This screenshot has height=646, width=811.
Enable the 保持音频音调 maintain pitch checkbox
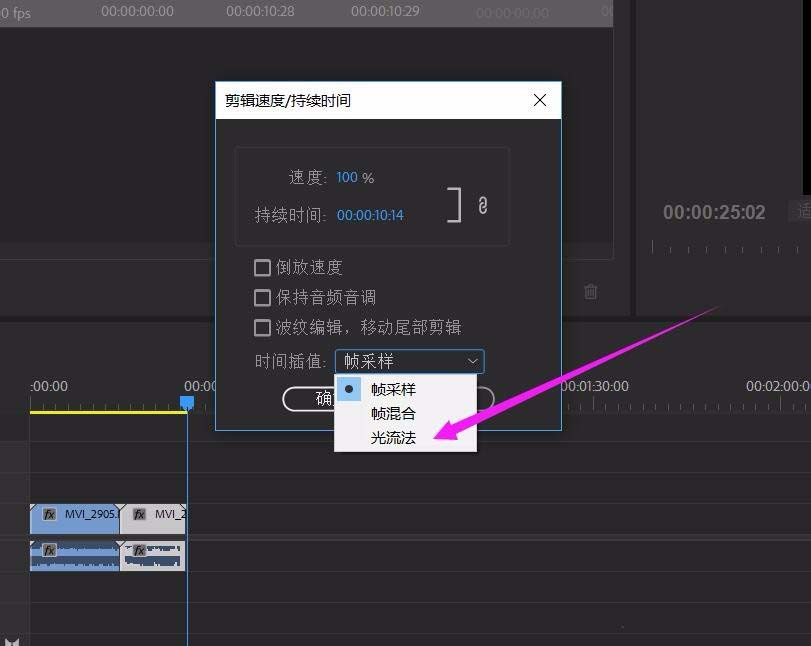(261, 297)
